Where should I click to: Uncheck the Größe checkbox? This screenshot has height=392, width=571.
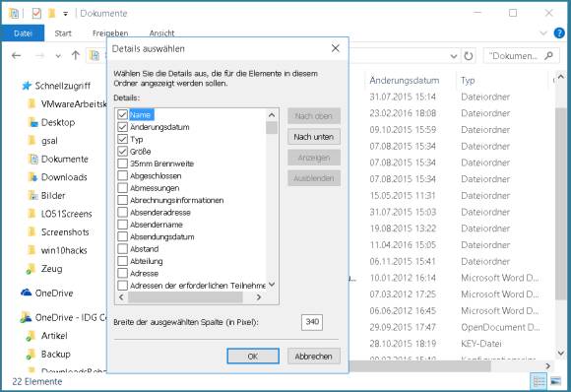tap(122, 152)
